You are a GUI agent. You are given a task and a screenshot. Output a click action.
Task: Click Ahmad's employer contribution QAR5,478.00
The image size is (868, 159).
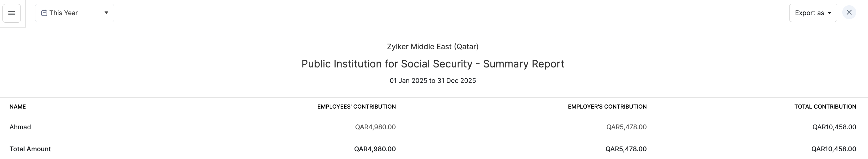(x=626, y=127)
